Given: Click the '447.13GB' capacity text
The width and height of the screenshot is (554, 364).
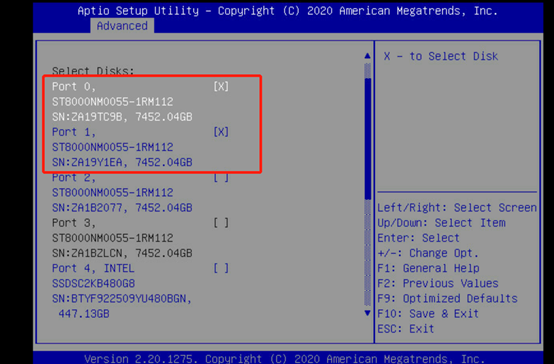Looking at the screenshot, I should 84,314.
